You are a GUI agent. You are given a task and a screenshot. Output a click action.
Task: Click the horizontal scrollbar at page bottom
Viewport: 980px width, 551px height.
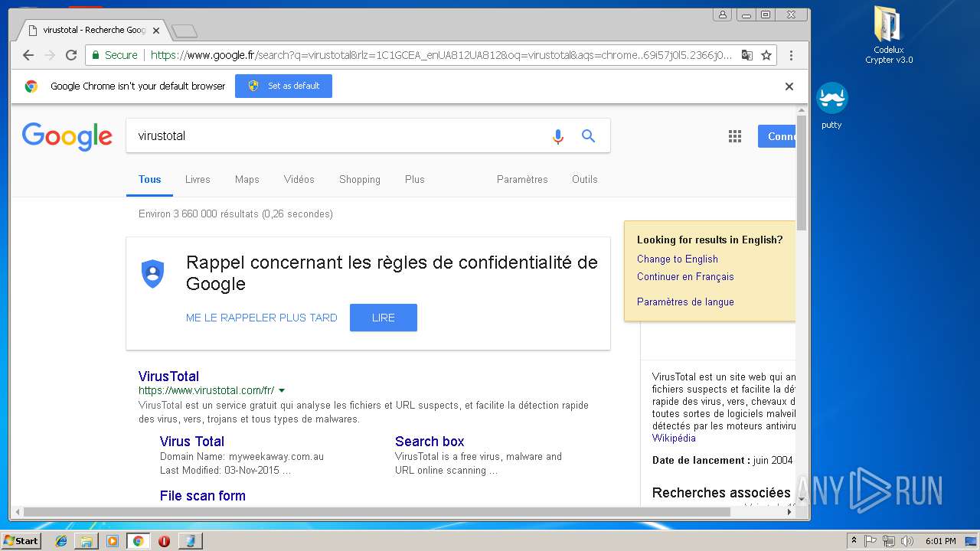point(375,512)
